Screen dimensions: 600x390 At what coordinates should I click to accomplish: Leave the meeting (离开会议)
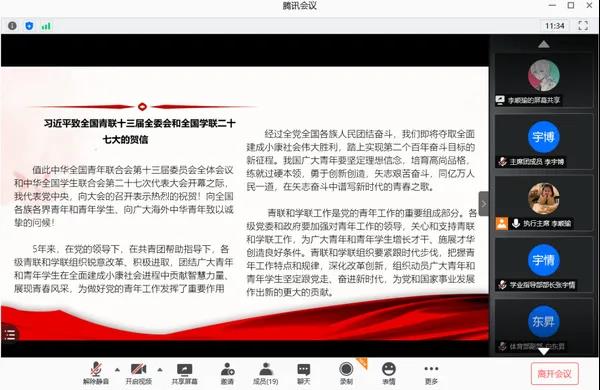pos(554,374)
